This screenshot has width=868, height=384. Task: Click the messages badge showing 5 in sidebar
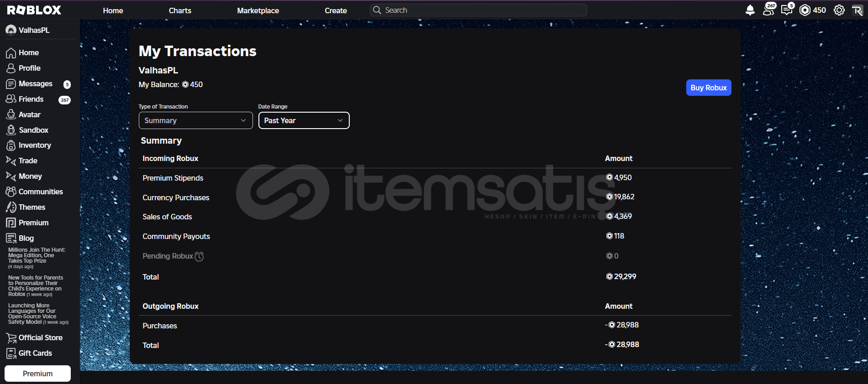(x=67, y=84)
